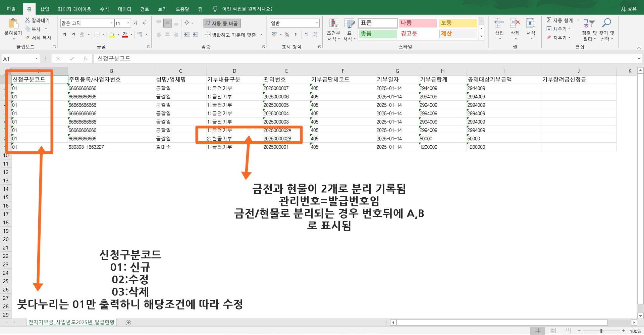Click the Find & Select magnifier icon
Screen dimensions: 644x335
pyautogui.click(x=606, y=23)
